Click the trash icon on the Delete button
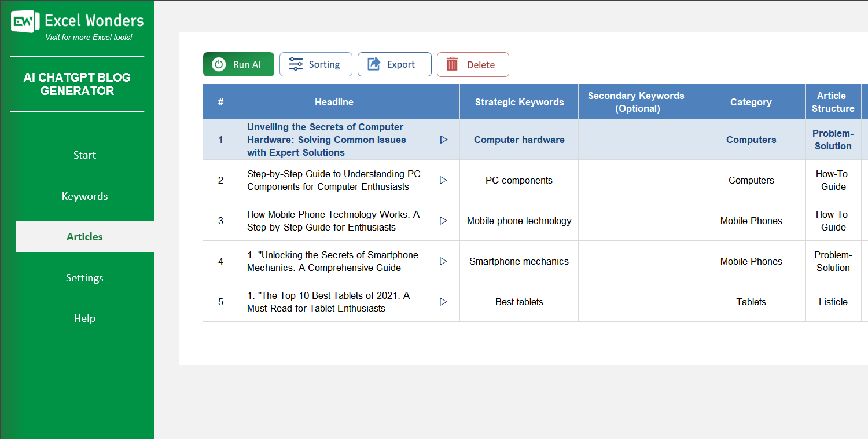 click(x=453, y=64)
